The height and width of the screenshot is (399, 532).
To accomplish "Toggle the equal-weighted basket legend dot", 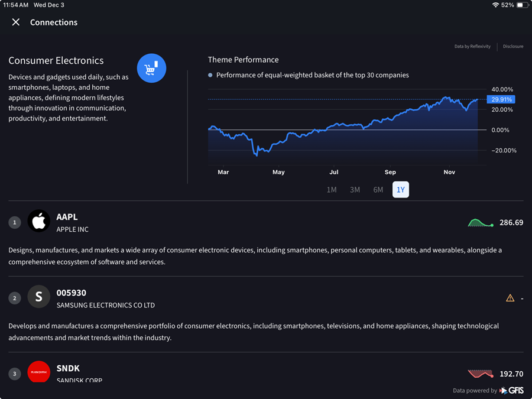I will coord(211,75).
